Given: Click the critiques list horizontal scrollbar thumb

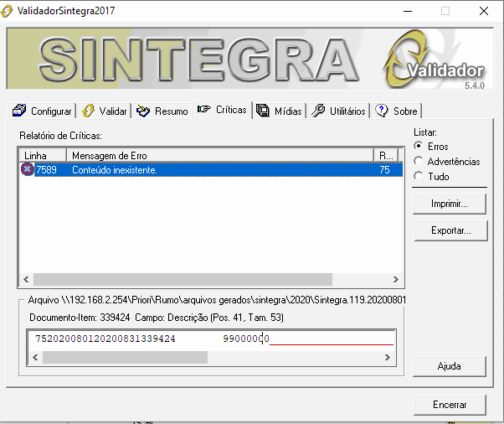Looking at the screenshot, I should coord(183,279).
